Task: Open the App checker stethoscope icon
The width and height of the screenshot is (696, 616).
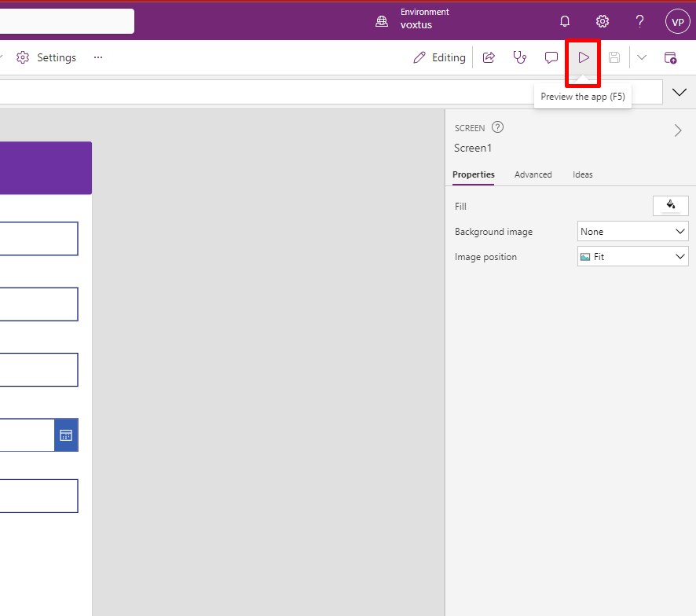Action: point(520,57)
